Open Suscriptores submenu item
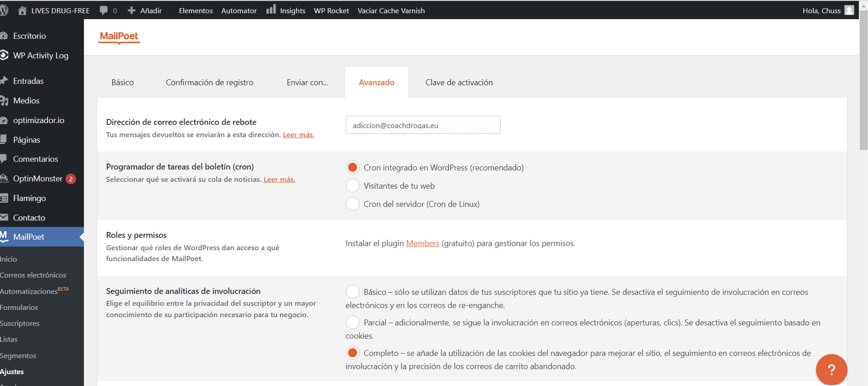 (20, 323)
